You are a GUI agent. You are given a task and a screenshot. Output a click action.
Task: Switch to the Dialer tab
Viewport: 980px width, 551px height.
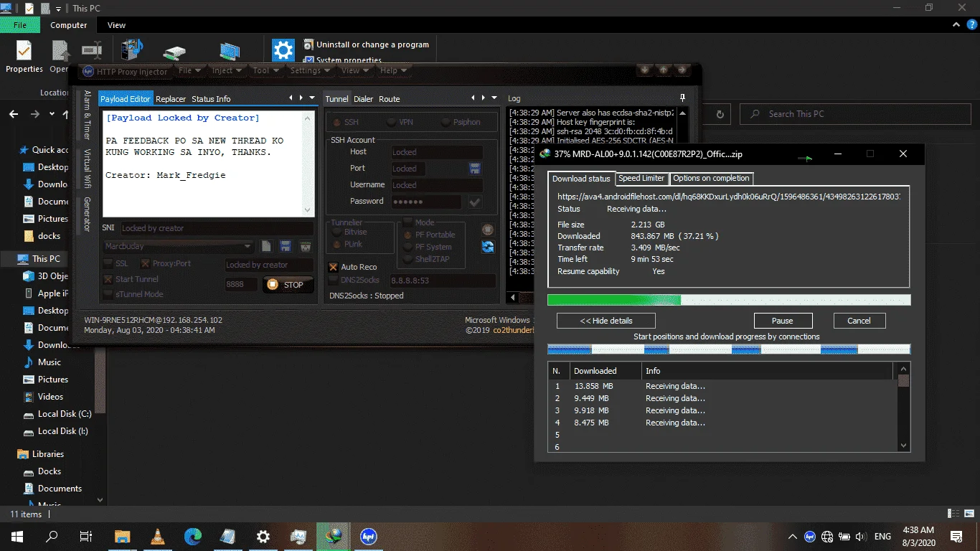(x=363, y=99)
